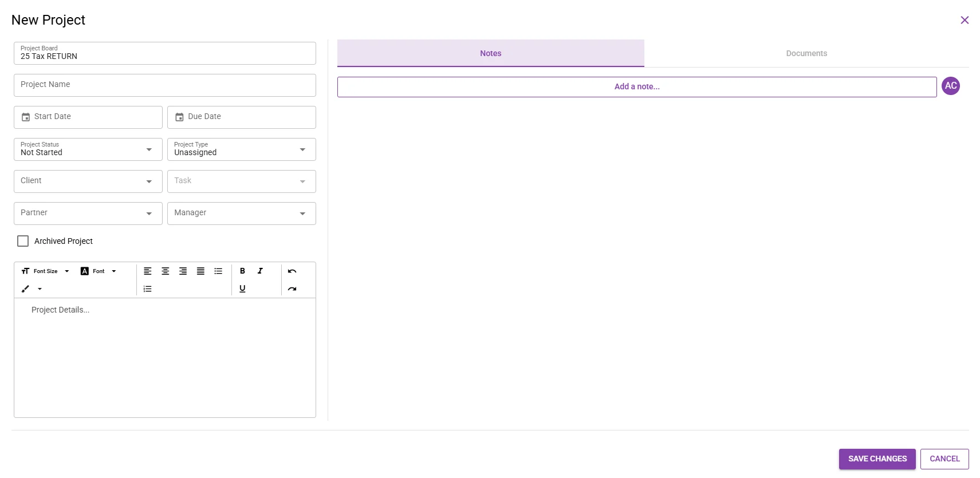Open the Font Size dropdown
980x478 pixels.
pyautogui.click(x=45, y=271)
